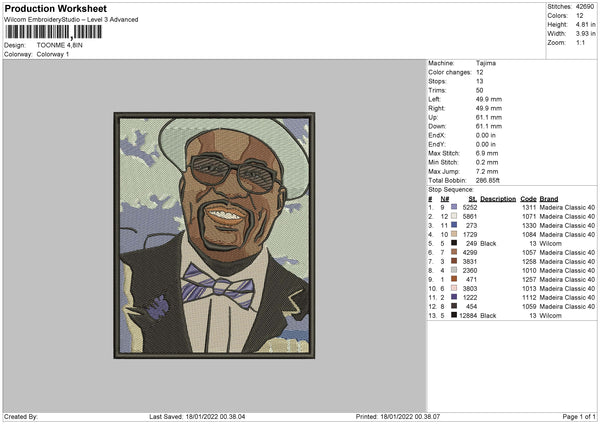600x424 pixels.
Task: Select the grey swatch for code 1010
Action: [x=454, y=270]
